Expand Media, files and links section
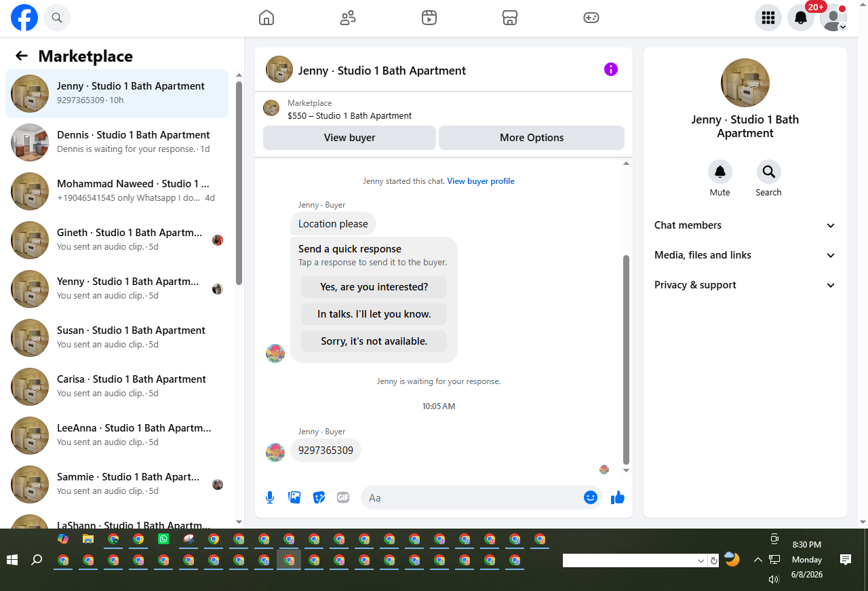Image resolution: width=868 pixels, height=591 pixels. click(745, 255)
